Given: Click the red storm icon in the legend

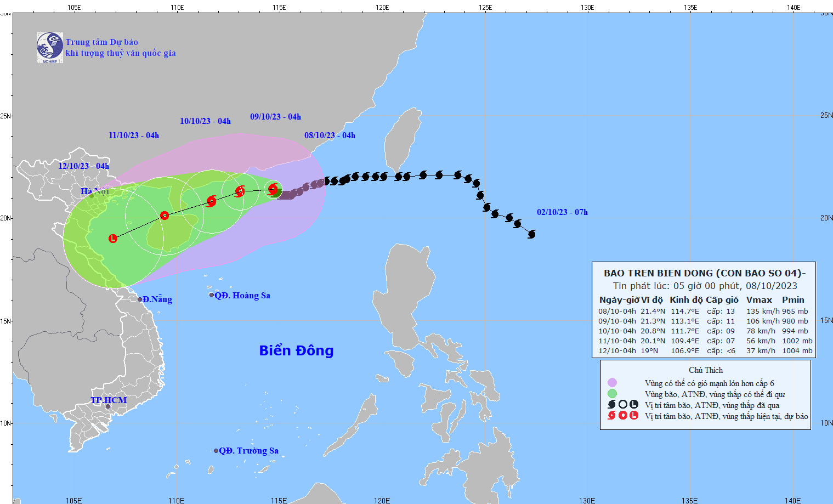Looking at the screenshot, I should tap(612, 416).
